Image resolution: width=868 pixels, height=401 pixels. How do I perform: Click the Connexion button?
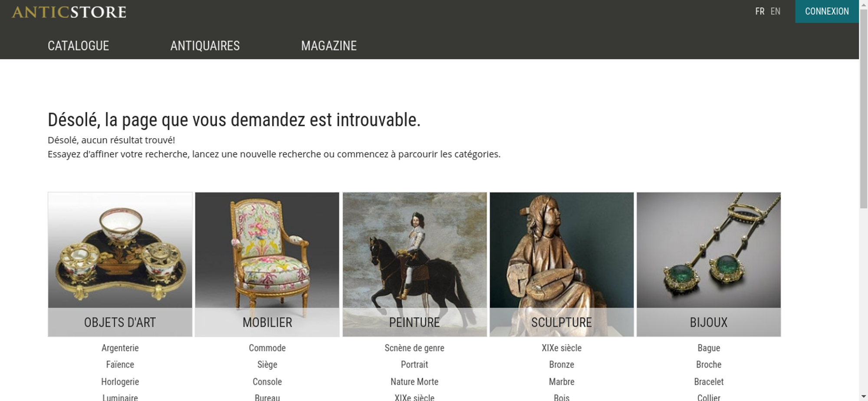827,11
